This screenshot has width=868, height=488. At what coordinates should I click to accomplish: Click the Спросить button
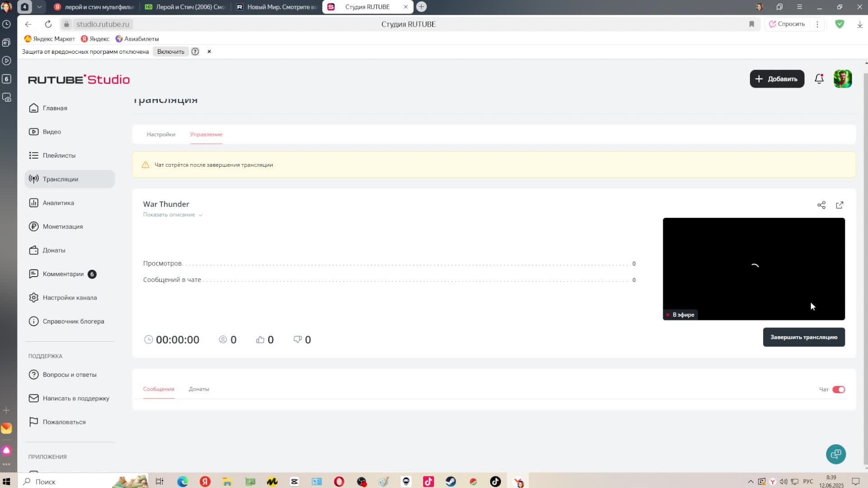tap(787, 24)
